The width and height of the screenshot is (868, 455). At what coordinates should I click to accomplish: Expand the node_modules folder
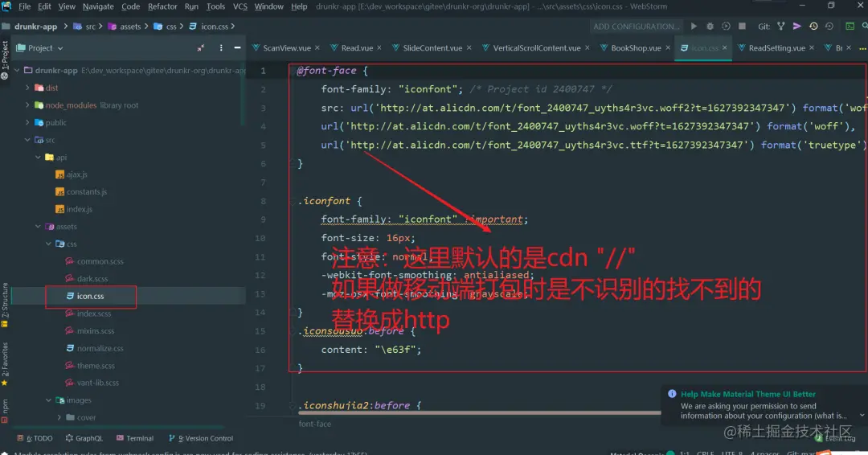pyautogui.click(x=27, y=105)
